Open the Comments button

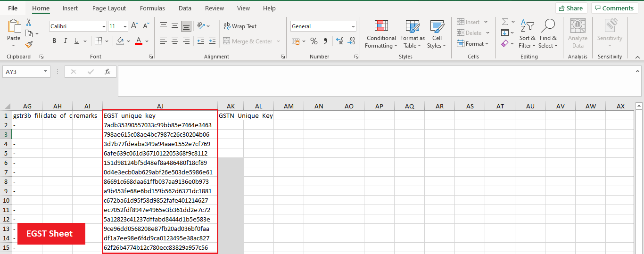pos(614,8)
